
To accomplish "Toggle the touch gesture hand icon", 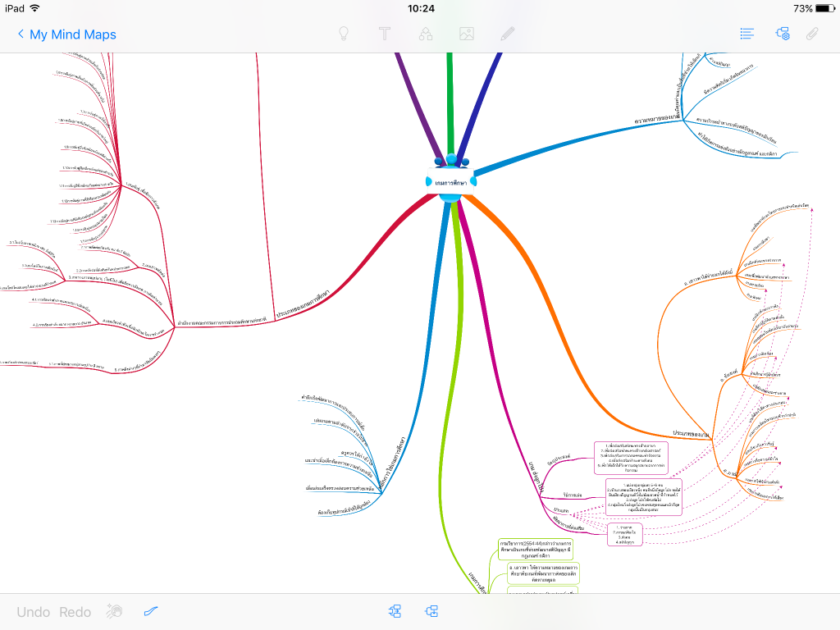I will [x=115, y=611].
